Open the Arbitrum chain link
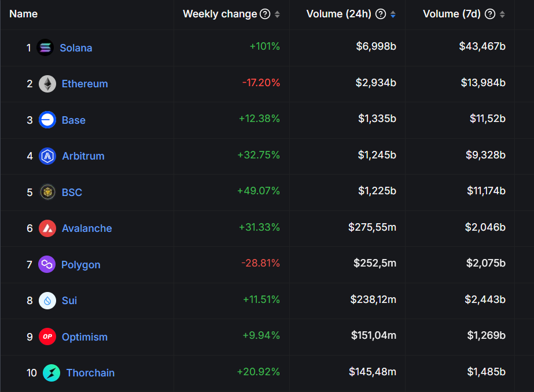 [x=83, y=156]
